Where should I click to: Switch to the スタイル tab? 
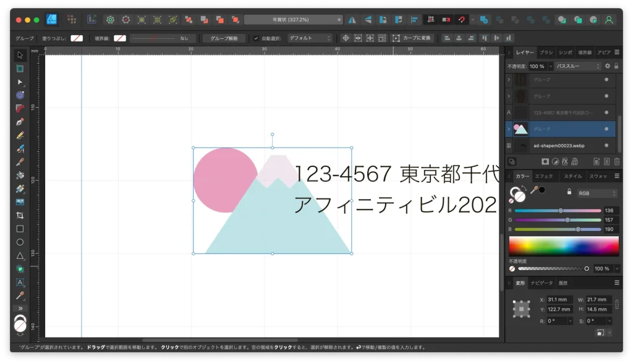[572, 176]
